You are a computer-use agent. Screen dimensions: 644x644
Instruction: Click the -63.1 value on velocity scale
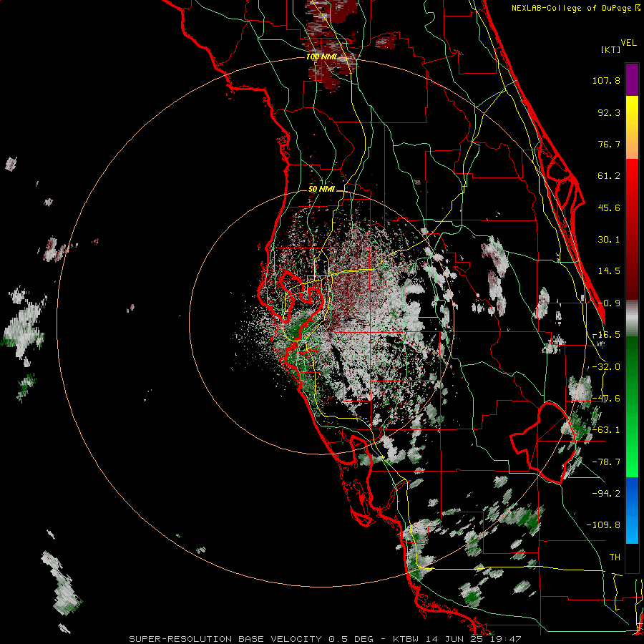(606, 430)
